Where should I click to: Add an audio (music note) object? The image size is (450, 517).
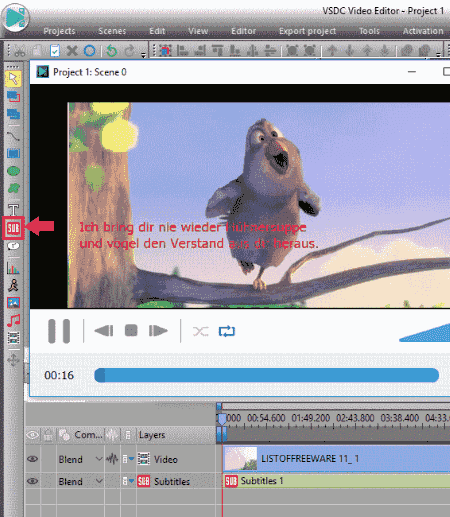pos(13,320)
